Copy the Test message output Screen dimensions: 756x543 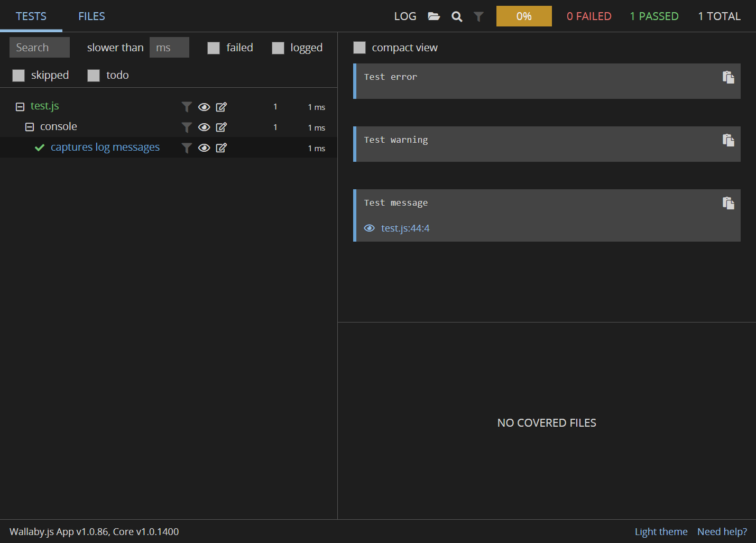[x=729, y=203]
